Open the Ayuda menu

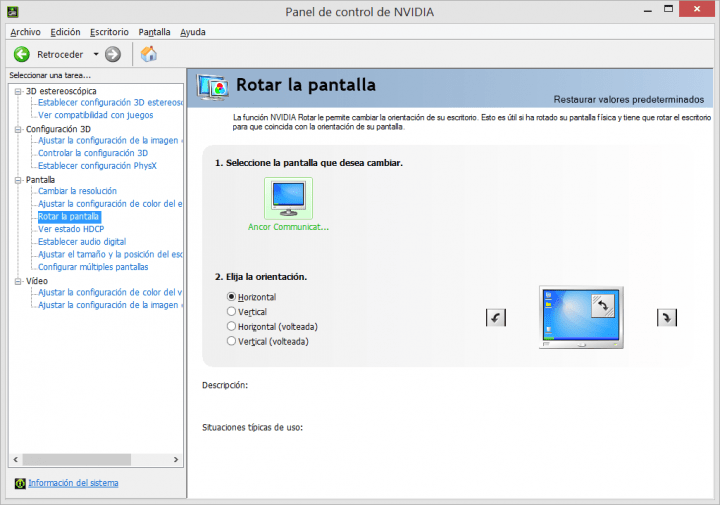(193, 32)
